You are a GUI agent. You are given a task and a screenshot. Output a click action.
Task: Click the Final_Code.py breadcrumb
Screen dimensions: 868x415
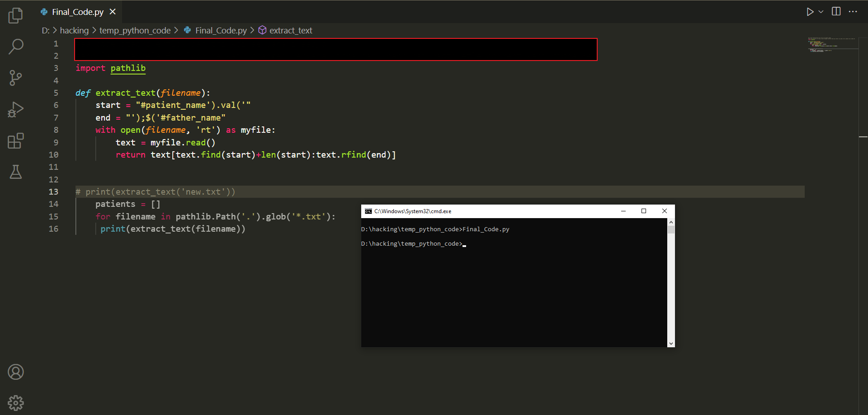click(x=221, y=30)
